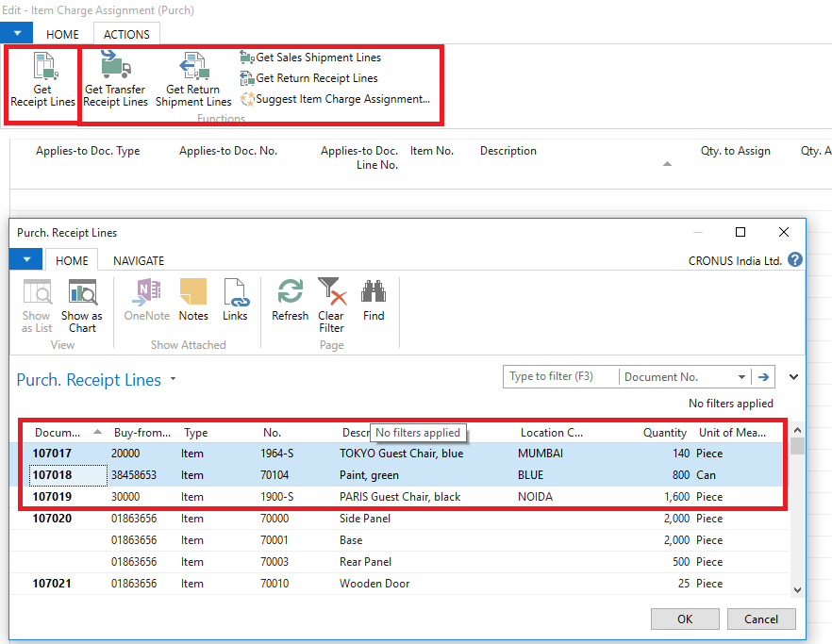Click the Wooden Door row description
832x644 pixels.
coord(374,584)
